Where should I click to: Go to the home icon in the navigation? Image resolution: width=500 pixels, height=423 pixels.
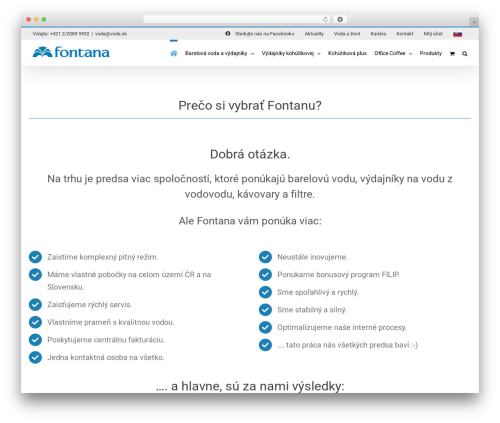(174, 53)
